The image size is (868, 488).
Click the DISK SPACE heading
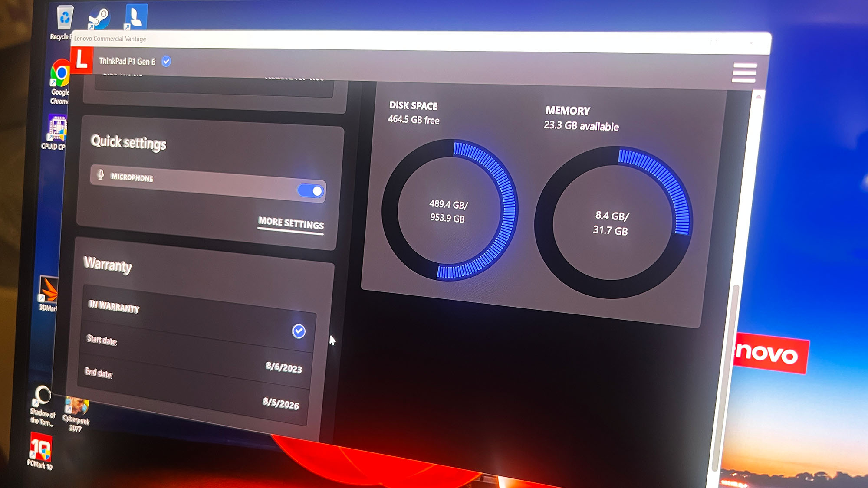coord(413,105)
